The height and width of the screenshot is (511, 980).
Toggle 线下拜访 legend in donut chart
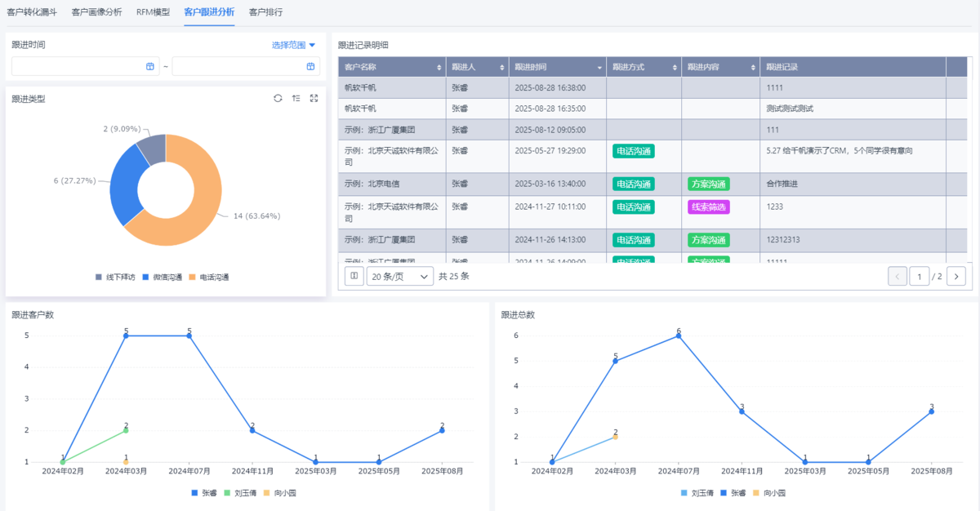(x=115, y=278)
